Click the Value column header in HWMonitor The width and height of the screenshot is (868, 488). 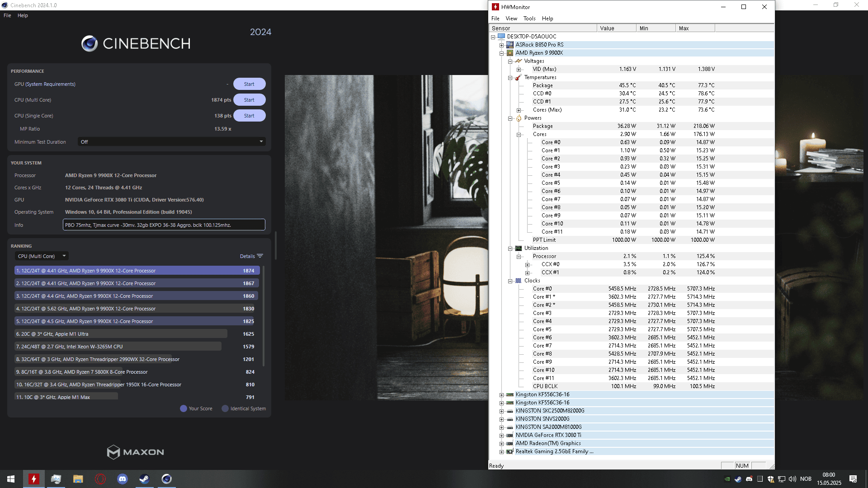[x=616, y=28]
